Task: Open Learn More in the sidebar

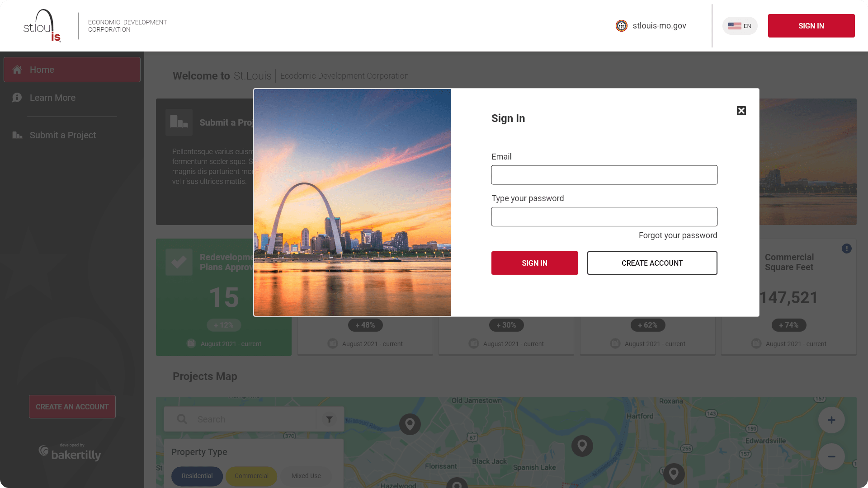Action: 52,98
